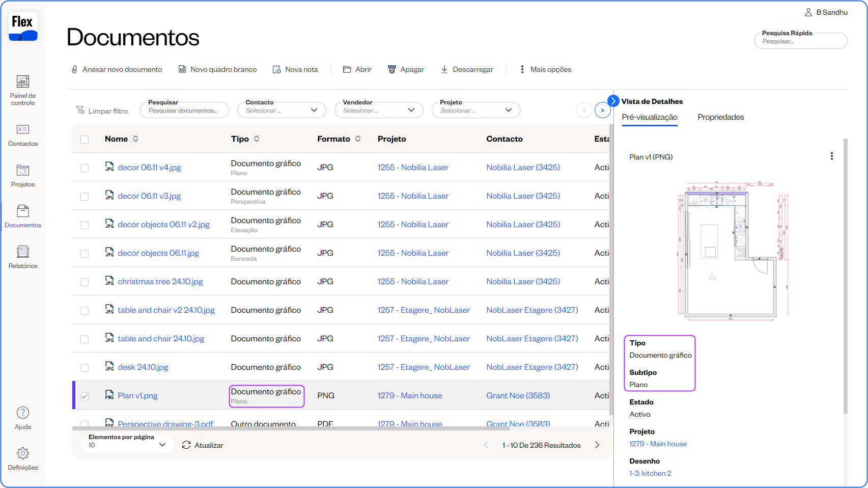
Task: Click the Ajuda help icon
Action: [23, 413]
